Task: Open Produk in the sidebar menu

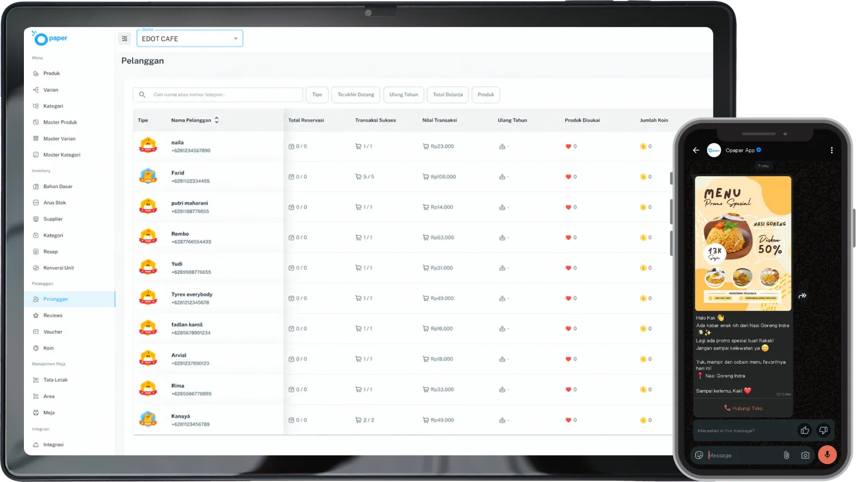Action: click(52, 73)
